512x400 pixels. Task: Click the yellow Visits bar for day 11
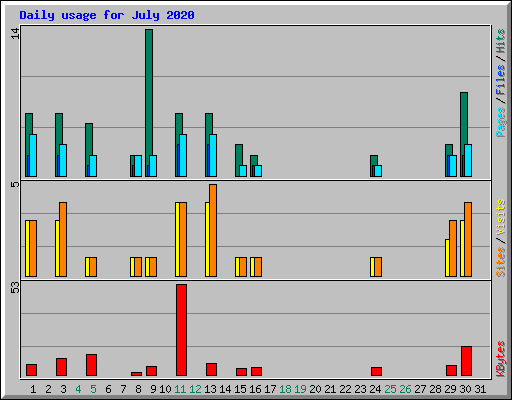click(x=177, y=239)
